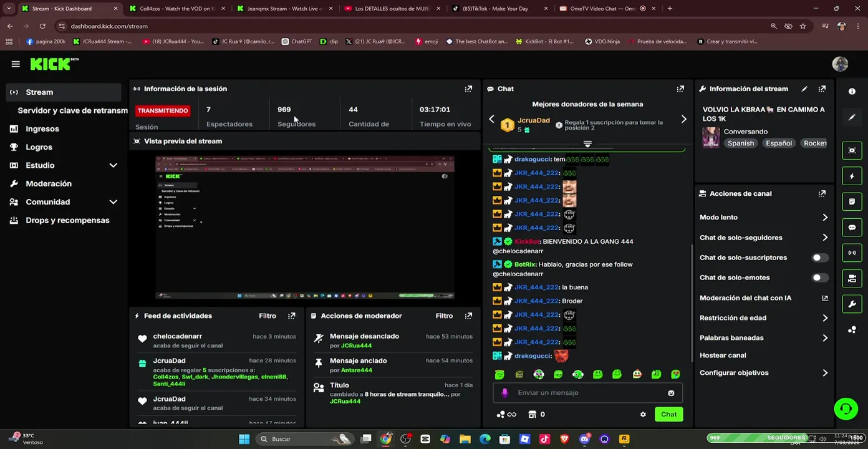Click Hostear canal action
868x449 pixels.
(723, 355)
